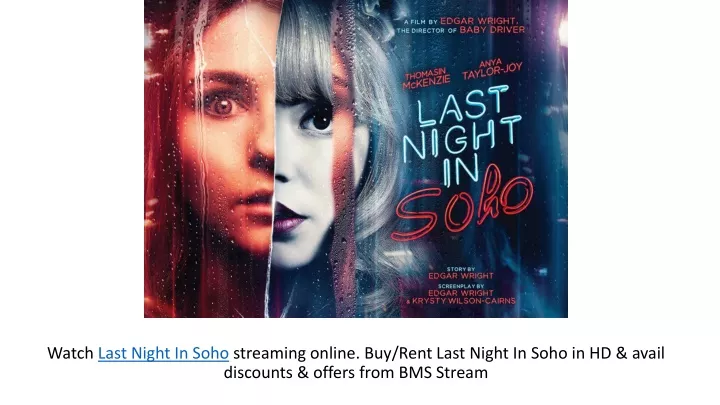Click the movie poster image
720x405 pixels.
pos(356,158)
